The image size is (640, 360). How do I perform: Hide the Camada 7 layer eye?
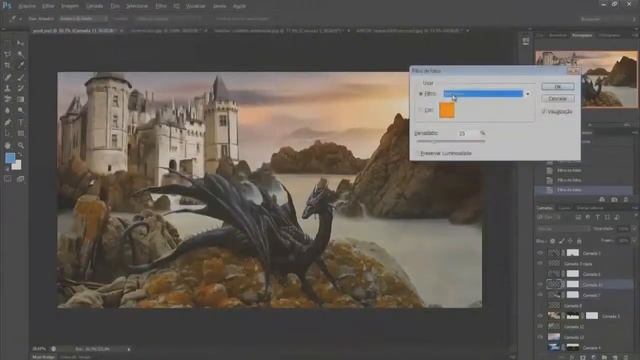[540, 295]
